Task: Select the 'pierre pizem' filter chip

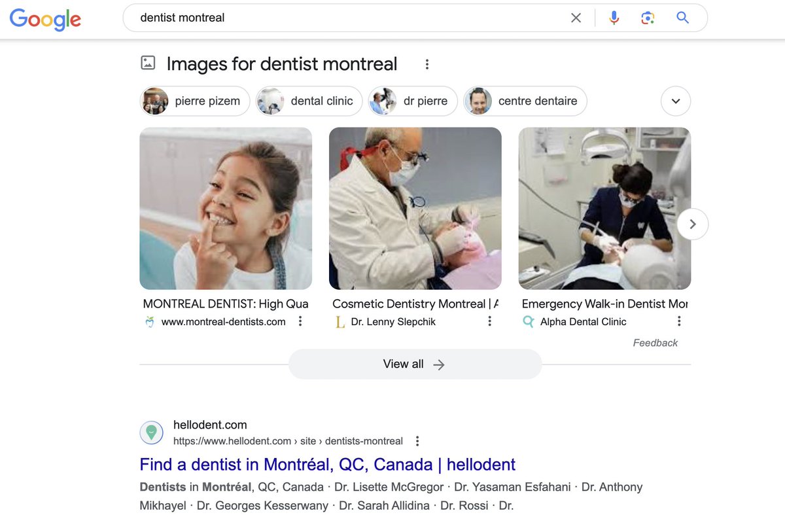Action: tap(195, 101)
